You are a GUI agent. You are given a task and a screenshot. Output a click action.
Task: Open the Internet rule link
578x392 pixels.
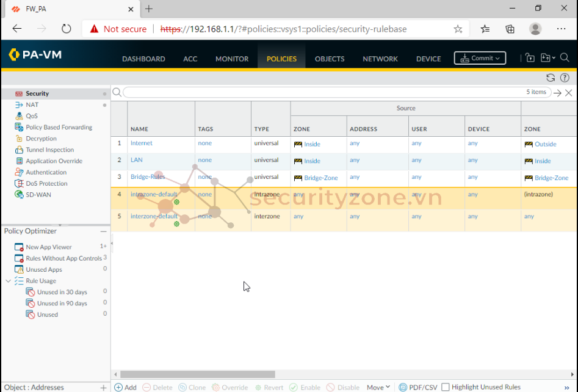[x=141, y=143]
